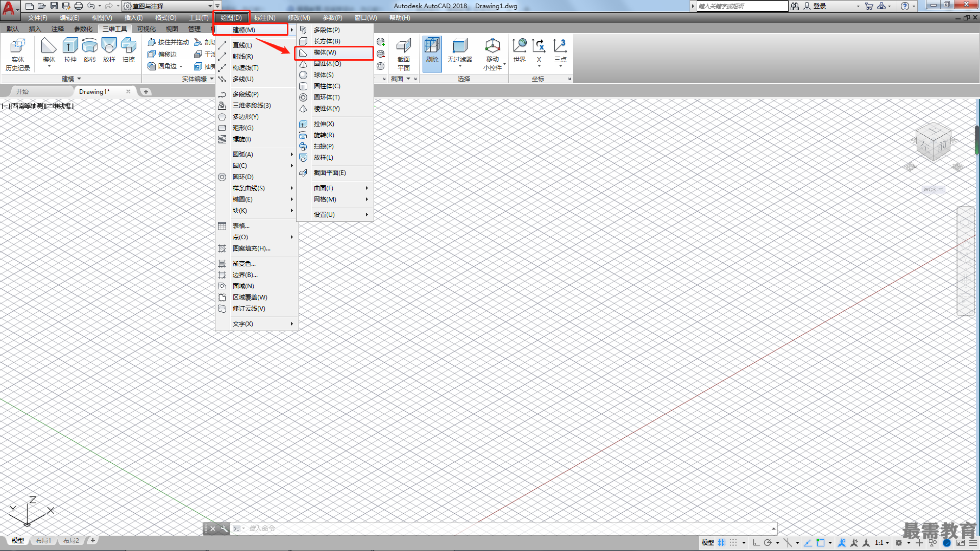Toggle drawing grid display in the status bar
Image resolution: width=980 pixels, height=551 pixels.
pos(722,543)
